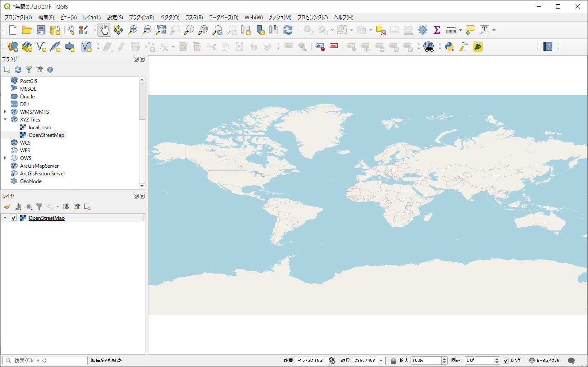
Task: Toggle the render checkbox in status bar
Action: 506,361
